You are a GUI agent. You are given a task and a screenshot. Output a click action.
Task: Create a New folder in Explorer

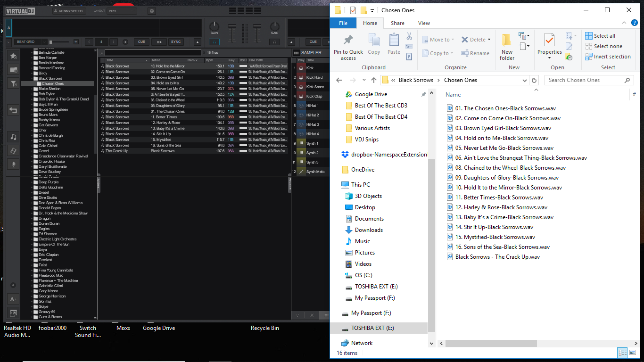coord(507,47)
